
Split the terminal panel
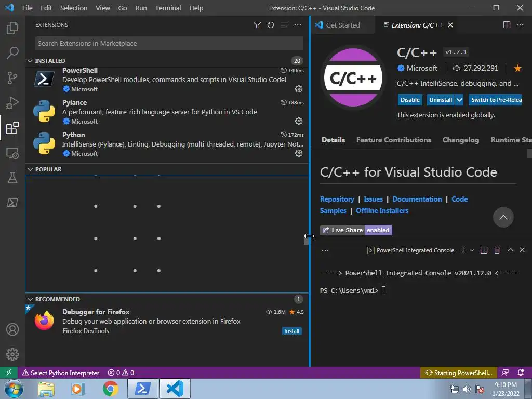[x=484, y=250]
